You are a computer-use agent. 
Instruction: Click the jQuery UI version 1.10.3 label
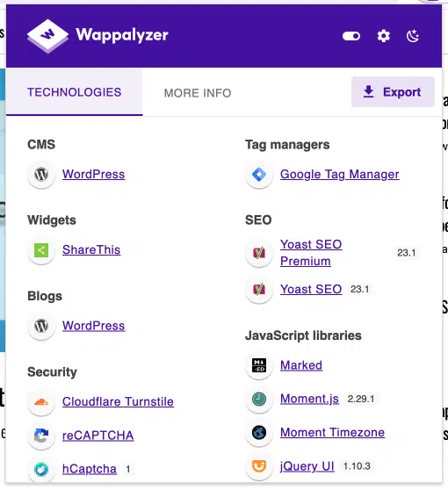coord(357,466)
